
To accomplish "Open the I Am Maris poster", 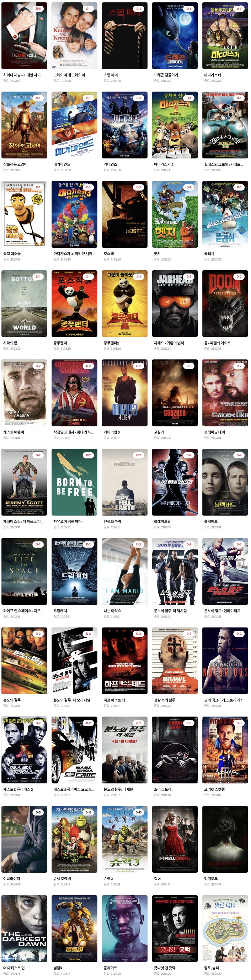I will [x=125, y=571].
